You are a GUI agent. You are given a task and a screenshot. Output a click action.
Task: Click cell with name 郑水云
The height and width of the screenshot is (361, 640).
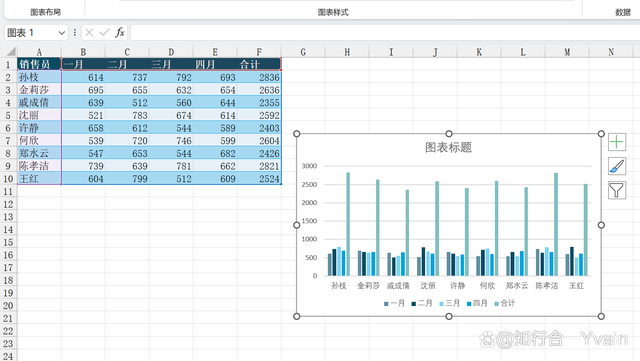click(39, 153)
